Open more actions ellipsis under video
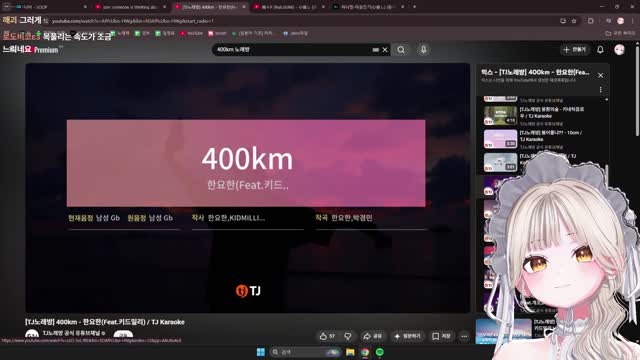 [x=464, y=336]
